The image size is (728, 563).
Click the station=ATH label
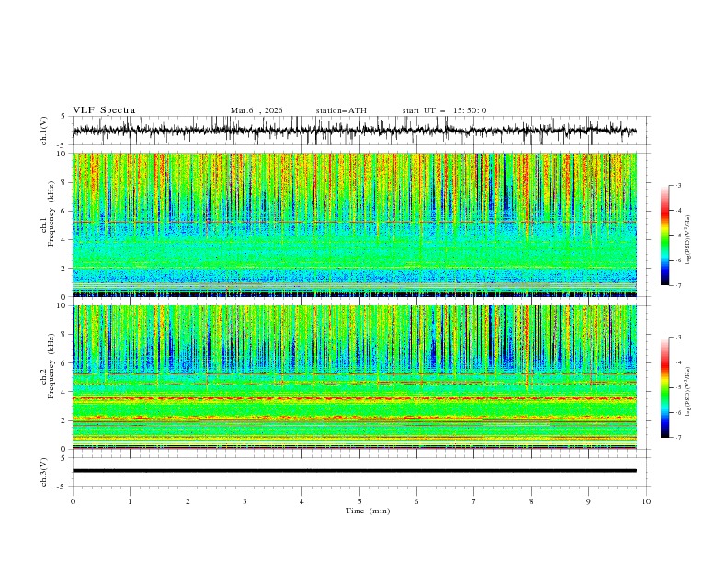[341, 110]
